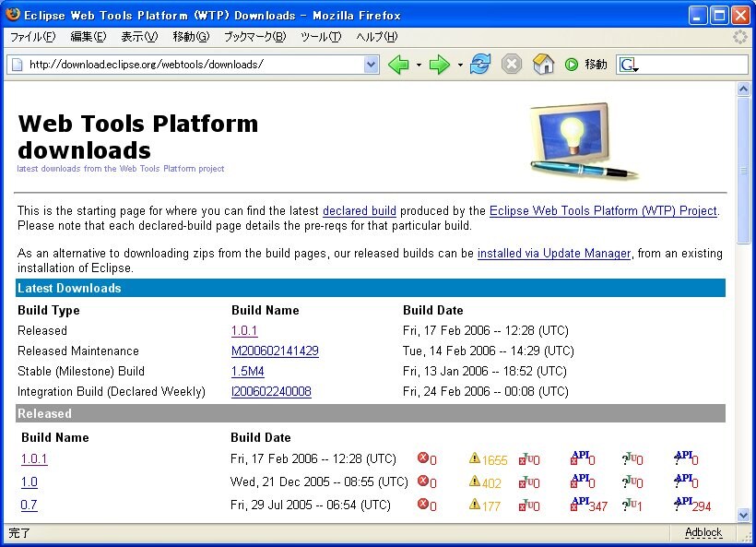This screenshot has width=756, height=547.
Task: Click Wed, 21 Dec 2005 -- 08:55 (UTC) date
Action: (x=319, y=482)
